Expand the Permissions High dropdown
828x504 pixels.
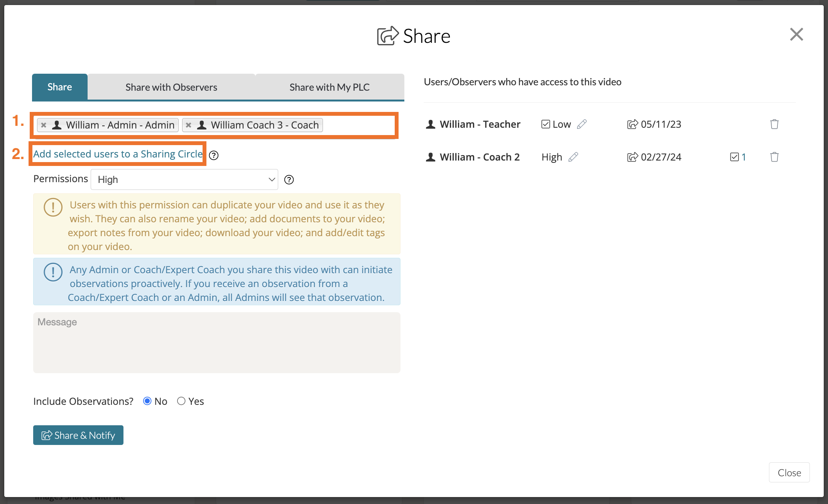[184, 179]
